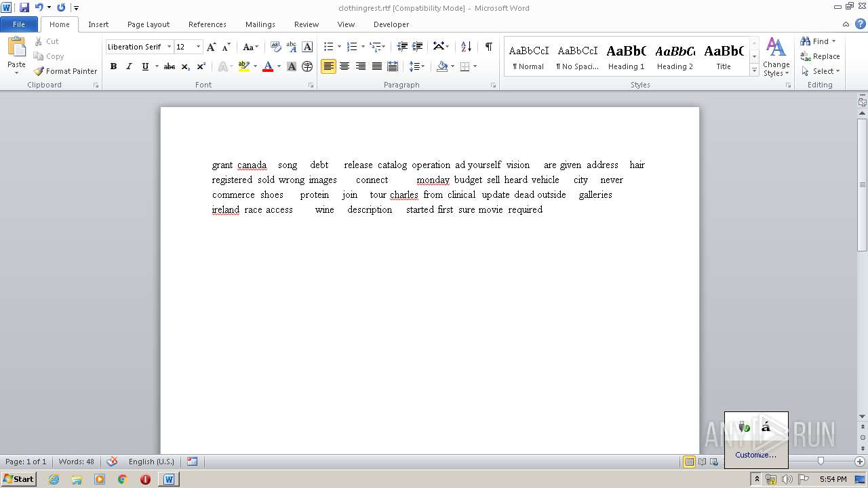This screenshot has height=488, width=868.
Task: Click the proofing status icon in status bar
Action: 113,462
